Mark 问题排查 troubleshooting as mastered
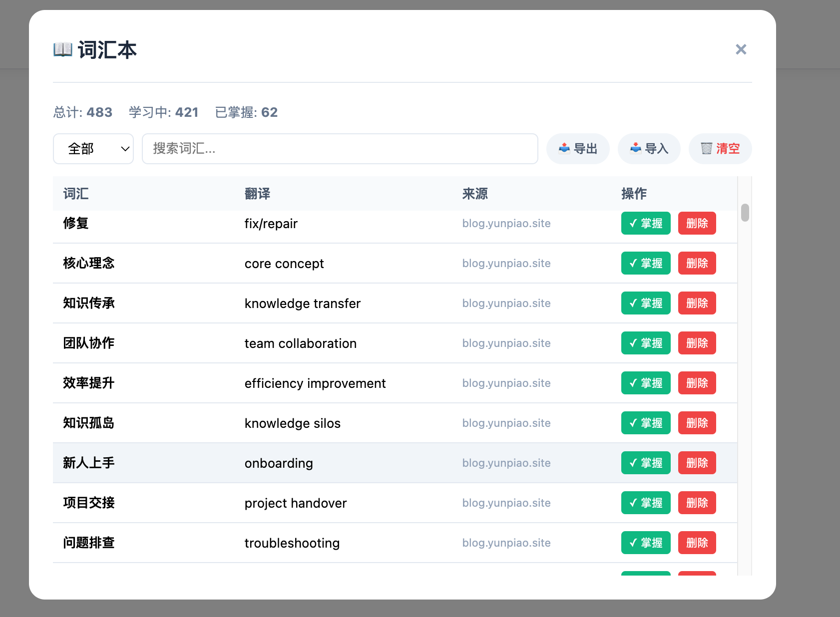The image size is (840, 617). [x=645, y=543]
